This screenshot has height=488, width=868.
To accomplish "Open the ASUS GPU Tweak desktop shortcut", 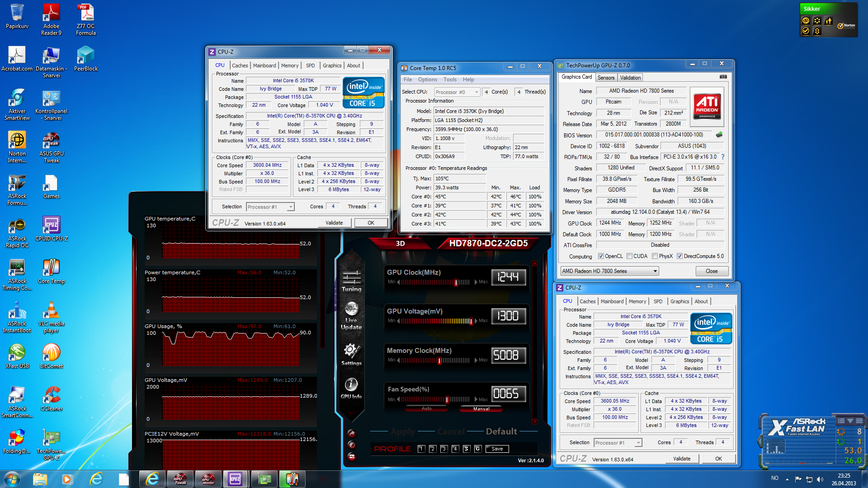I will pyautogui.click(x=52, y=147).
